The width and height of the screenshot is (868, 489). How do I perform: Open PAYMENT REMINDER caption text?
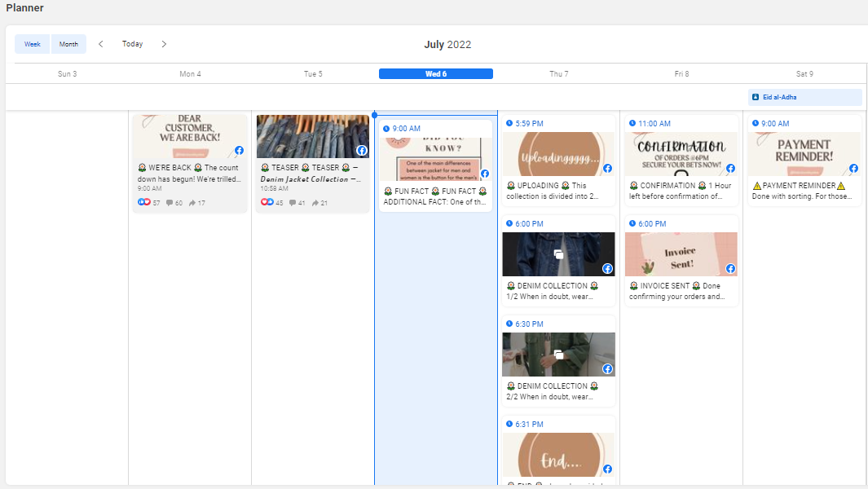[802, 191]
